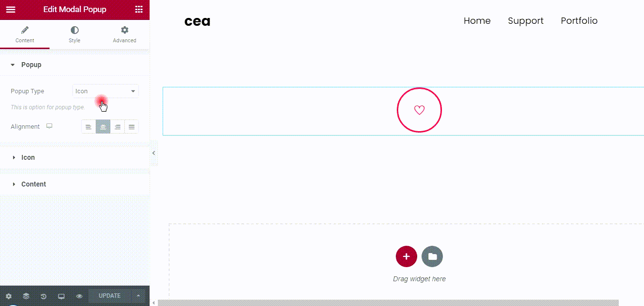Image resolution: width=644 pixels, height=306 pixels.
Task: Switch to the Advanced tab
Action: point(124,35)
